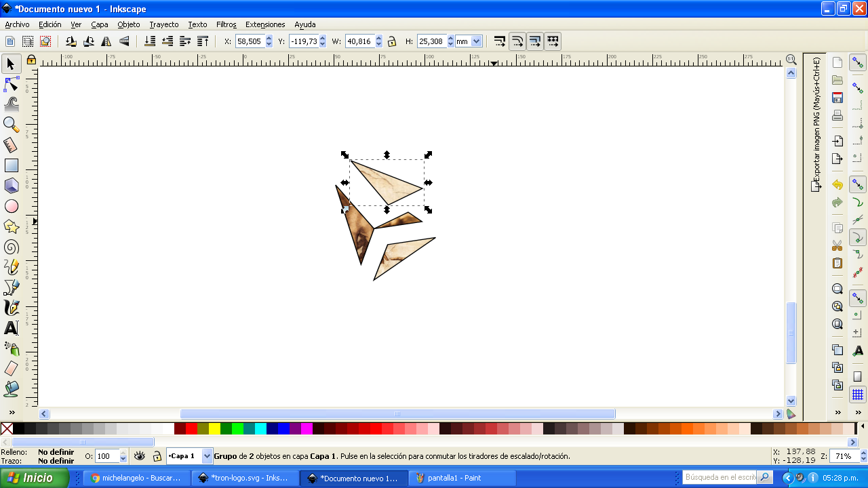
Task: Choose the Tweak tool in the toolbox
Action: [11, 104]
